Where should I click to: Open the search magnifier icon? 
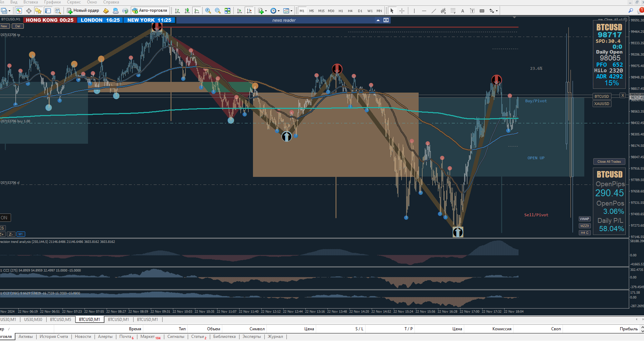[631, 11]
